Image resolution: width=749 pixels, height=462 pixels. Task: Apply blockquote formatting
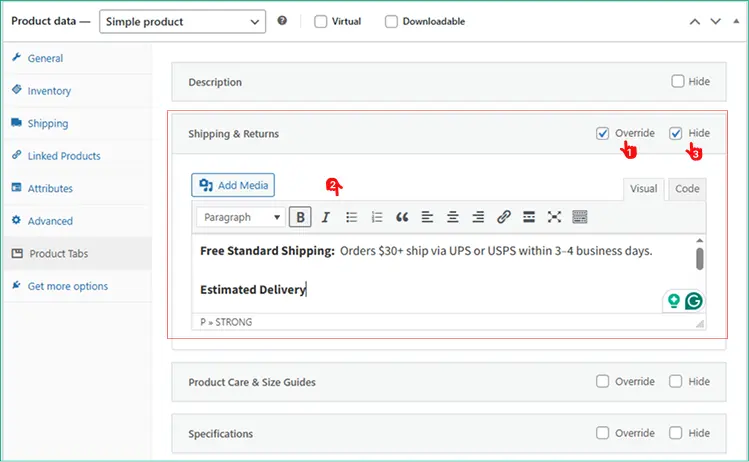(x=402, y=217)
